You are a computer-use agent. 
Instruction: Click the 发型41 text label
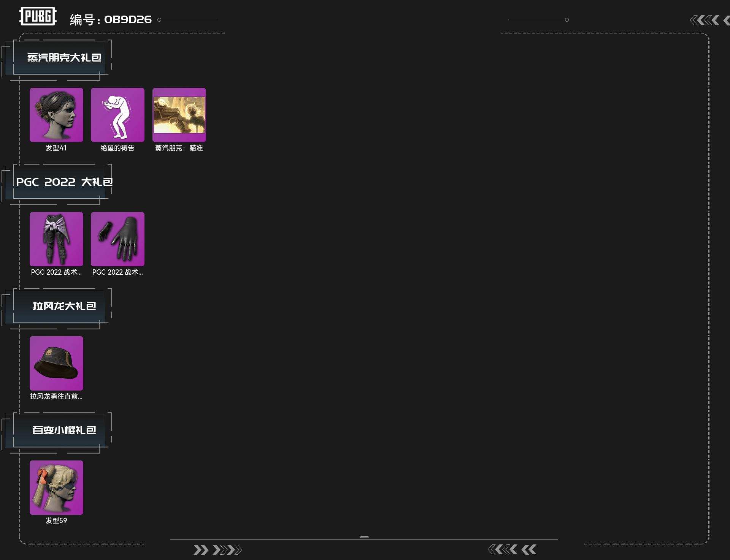pos(56,148)
